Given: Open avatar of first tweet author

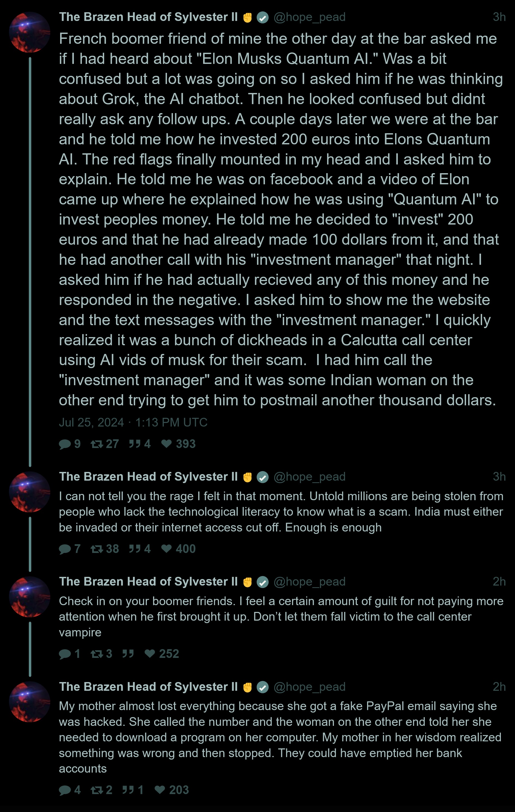Looking at the screenshot, I should (x=30, y=32).
